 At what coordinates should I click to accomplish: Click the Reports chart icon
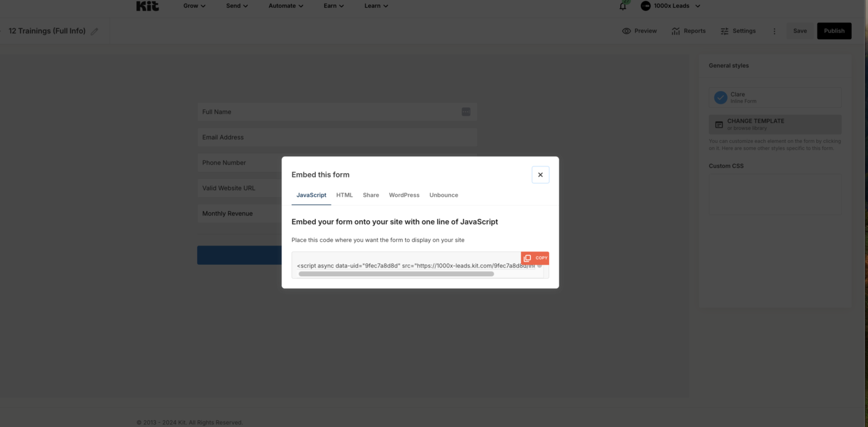point(676,31)
